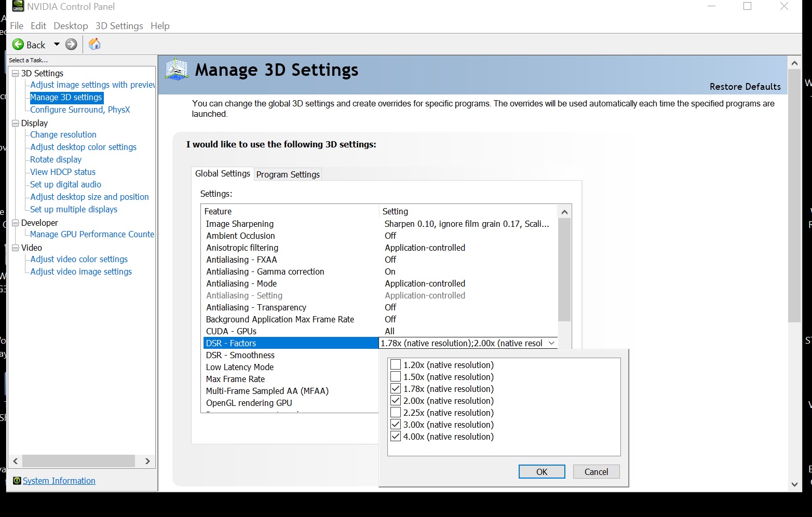Select Manage 3D settings in task tree

(x=66, y=97)
